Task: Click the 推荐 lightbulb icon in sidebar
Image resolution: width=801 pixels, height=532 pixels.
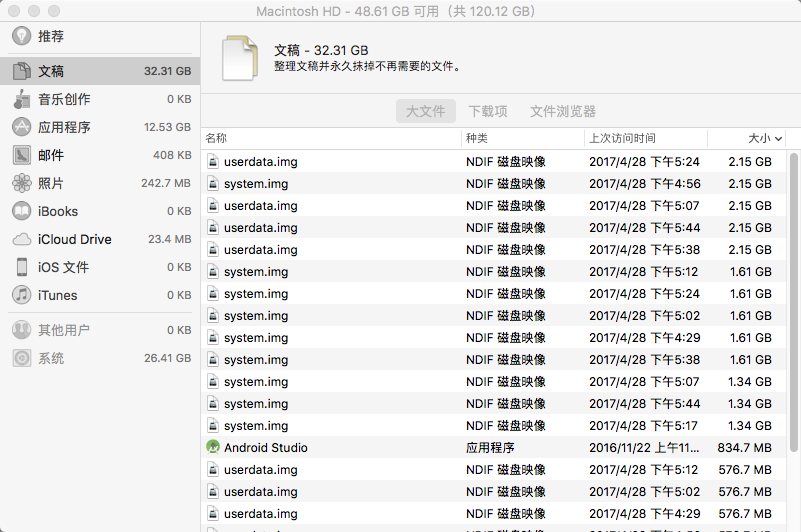Action: pos(21,36)
